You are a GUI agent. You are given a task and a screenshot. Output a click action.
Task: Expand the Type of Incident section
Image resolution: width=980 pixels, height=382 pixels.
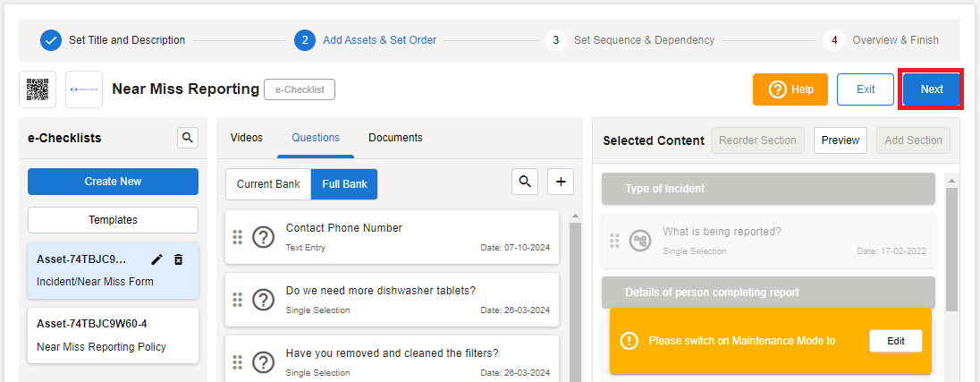coord(768,189)
